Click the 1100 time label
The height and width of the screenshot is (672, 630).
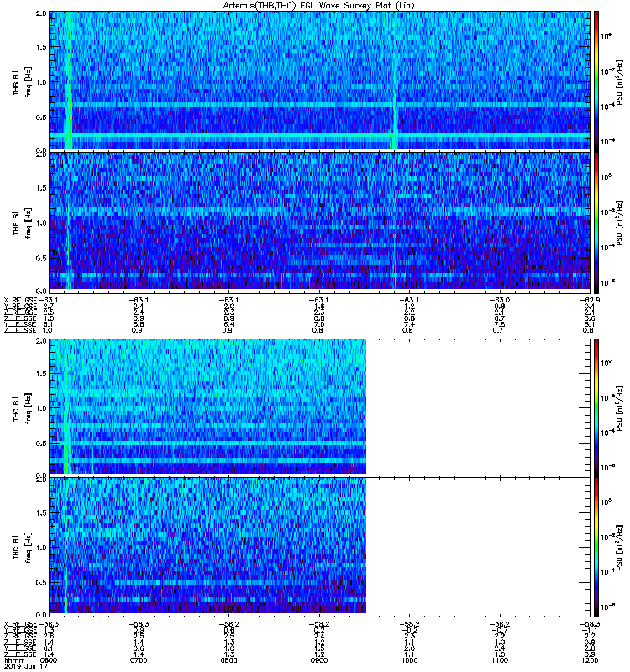coord(499,660)
